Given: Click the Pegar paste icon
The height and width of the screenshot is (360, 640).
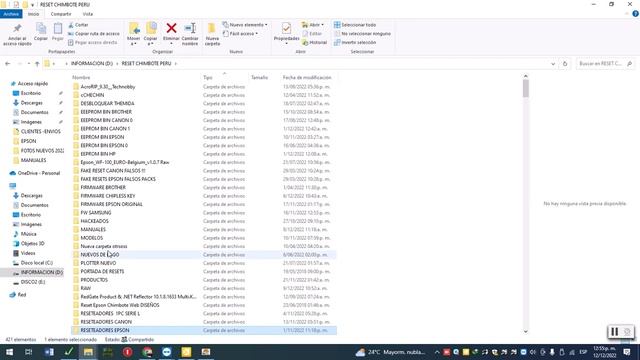Looking at the screenshot, I should [58, 32].
